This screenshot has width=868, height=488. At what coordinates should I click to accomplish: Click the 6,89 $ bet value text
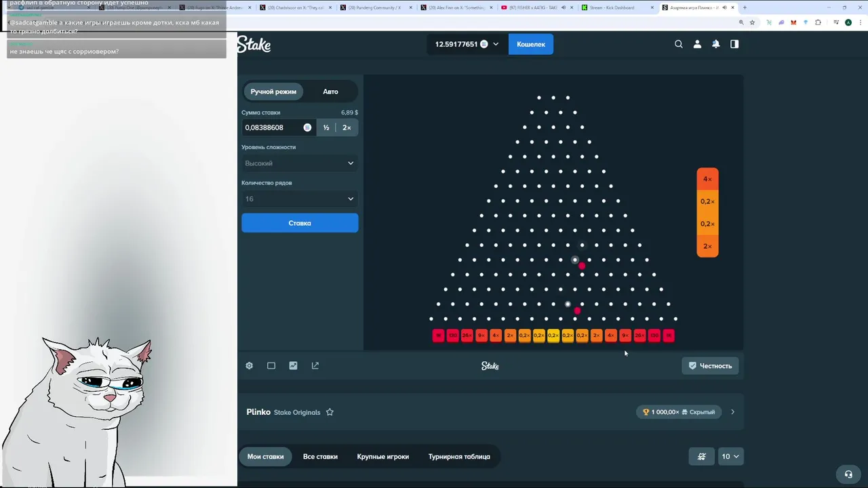point(349,113)
